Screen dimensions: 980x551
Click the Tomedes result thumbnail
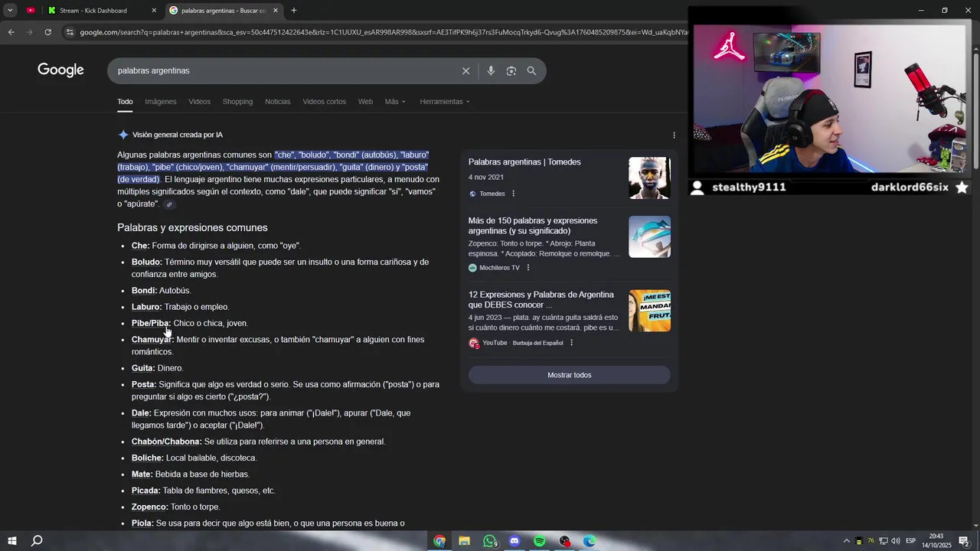[x=649, y=178]
